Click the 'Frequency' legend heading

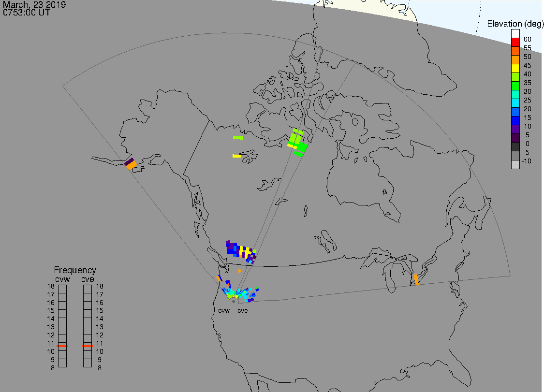(x=75, y=270)
